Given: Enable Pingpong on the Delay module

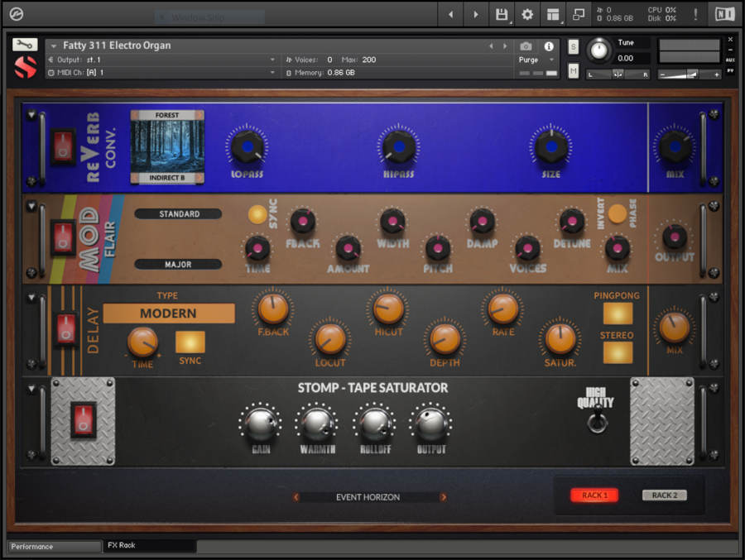Looking at the screenshot, I should pos(617,315).
